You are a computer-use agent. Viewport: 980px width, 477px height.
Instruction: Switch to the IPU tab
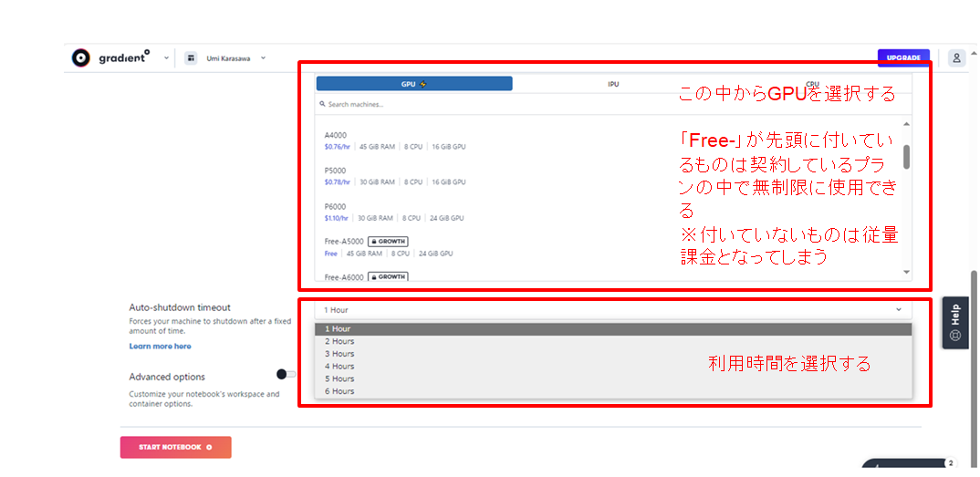pos(613,84)
